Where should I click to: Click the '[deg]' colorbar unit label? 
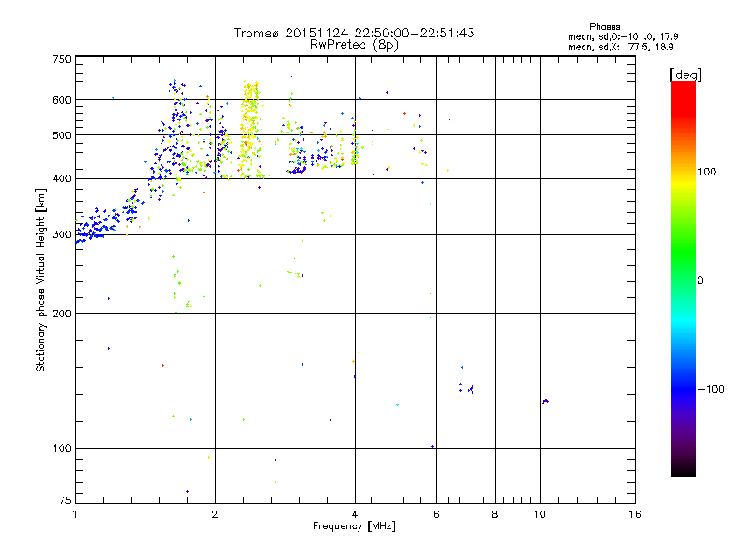685,75
